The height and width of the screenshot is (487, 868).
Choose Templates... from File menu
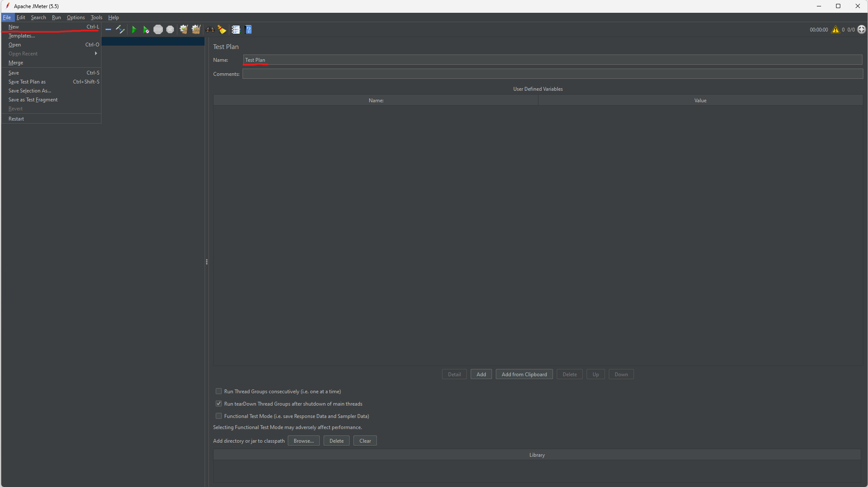click(x=22, y=36)
